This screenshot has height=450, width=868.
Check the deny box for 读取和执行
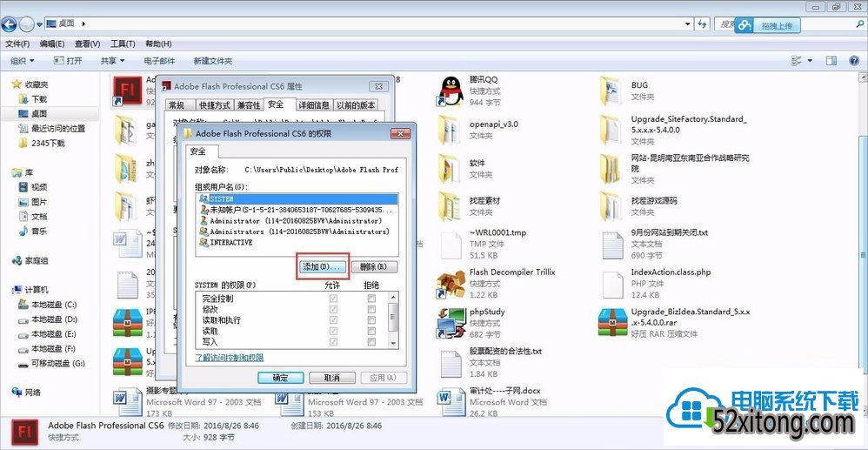[x=371, y=320]
